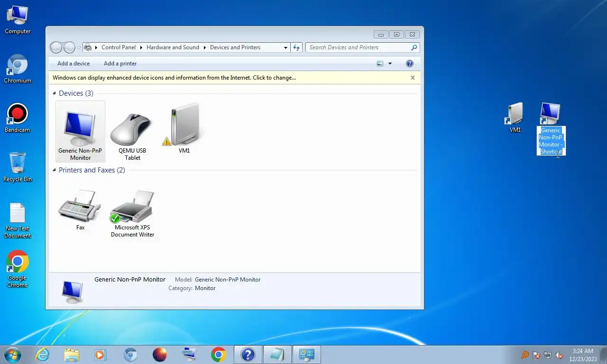
Task: Open the address bar history dropdown
Action: click(x=285, y=47)
